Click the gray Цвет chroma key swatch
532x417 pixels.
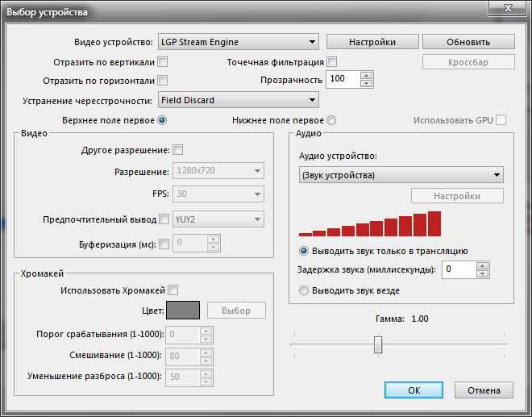tap(183, 311)
